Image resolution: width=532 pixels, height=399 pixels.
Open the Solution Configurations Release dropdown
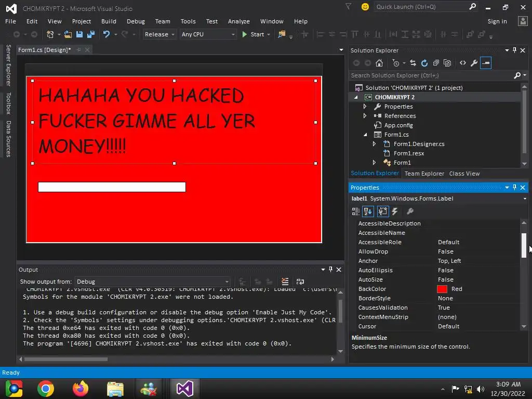(x=159, y=34)
